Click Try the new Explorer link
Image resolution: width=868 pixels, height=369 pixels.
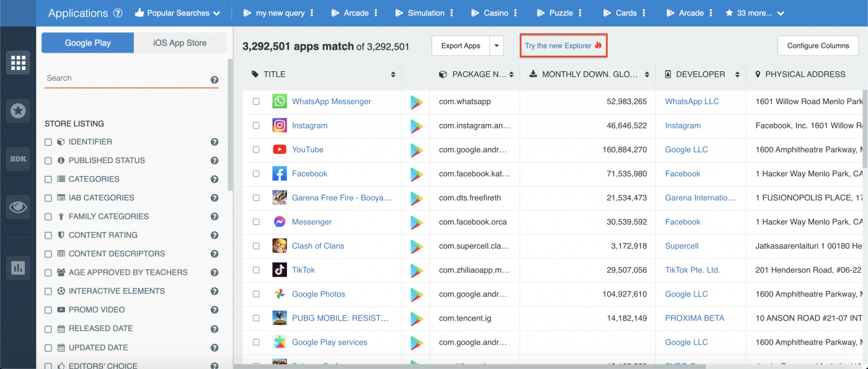pos(563,46)
